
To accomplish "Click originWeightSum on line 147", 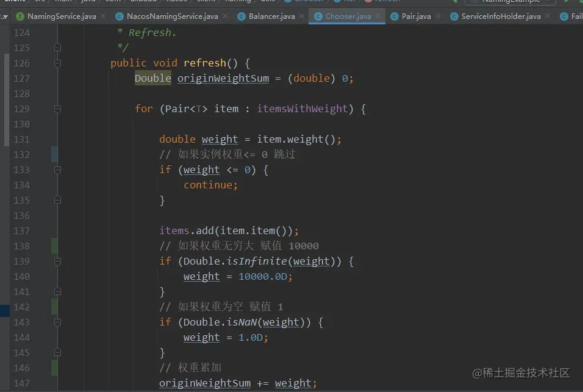I will pyautogui.click(x=205, y=383).
